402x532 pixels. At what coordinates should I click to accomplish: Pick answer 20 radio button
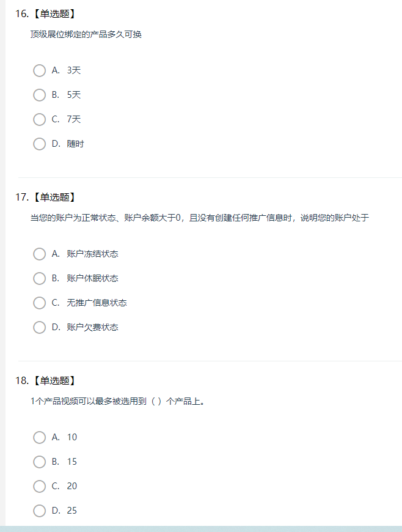(x=39, y=486)
